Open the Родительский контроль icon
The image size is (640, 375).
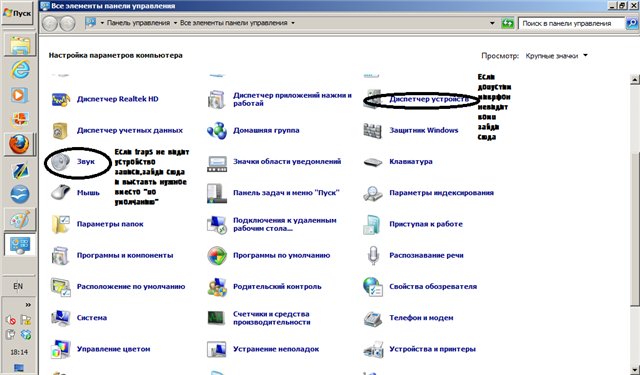coord(217,287)
